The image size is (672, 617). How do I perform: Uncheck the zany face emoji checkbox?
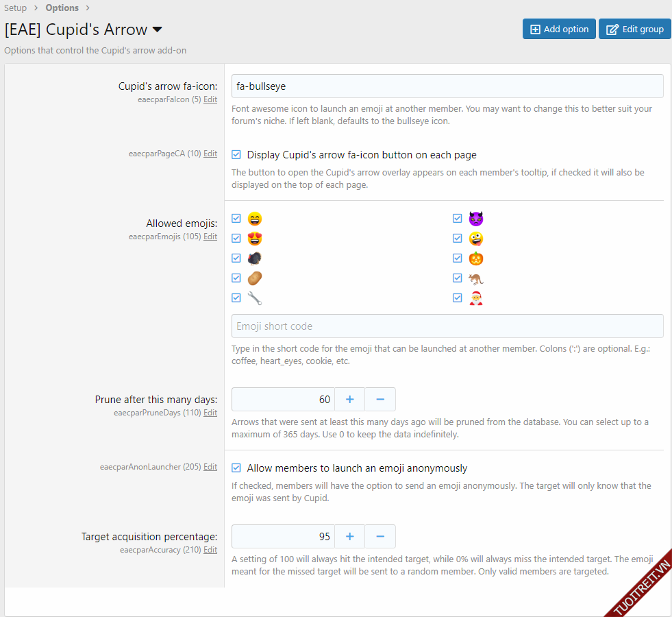458,239
